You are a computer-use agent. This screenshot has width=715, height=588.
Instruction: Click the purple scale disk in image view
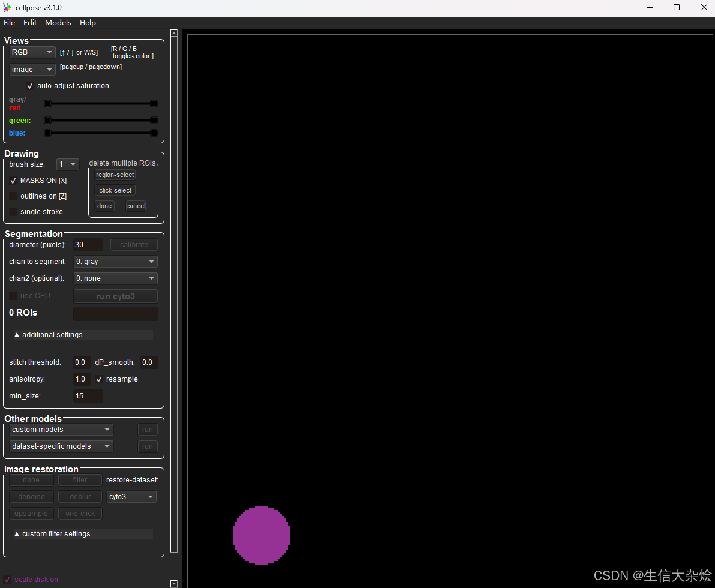(261, 536)
